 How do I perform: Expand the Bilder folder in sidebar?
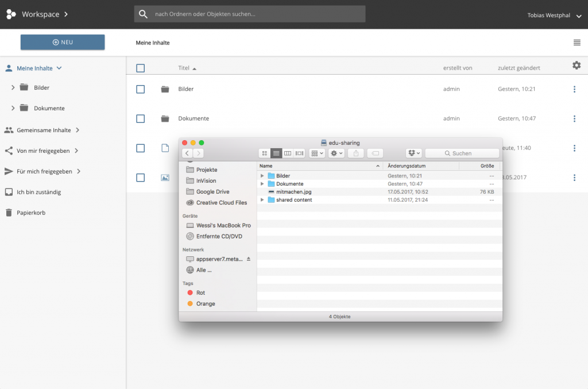tap(13, 87)
